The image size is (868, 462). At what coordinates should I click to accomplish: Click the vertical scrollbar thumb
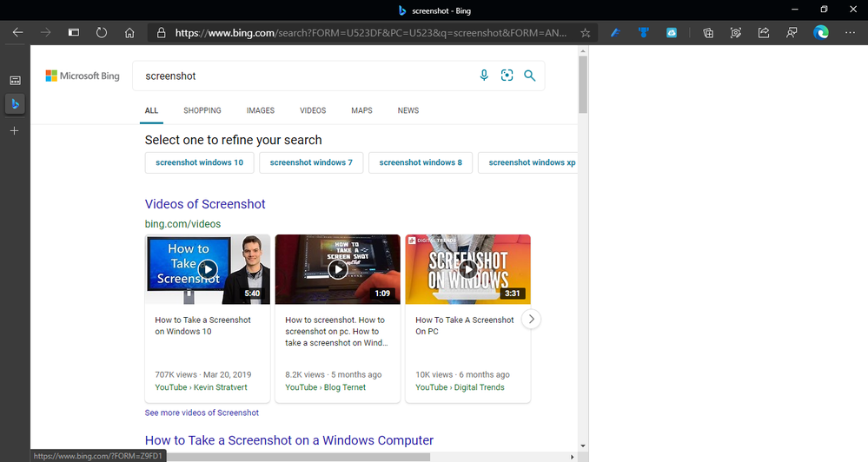pos(582,84)
